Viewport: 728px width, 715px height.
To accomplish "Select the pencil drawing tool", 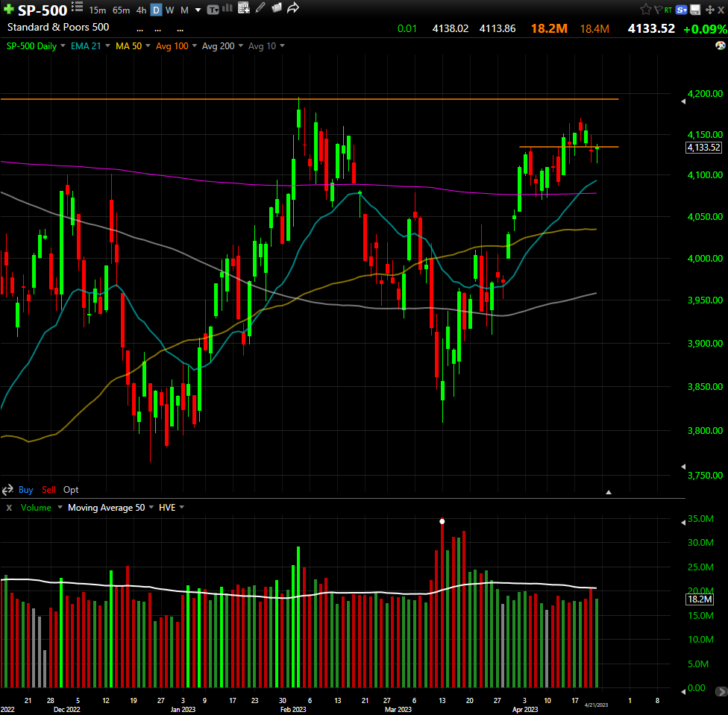I will (x=260, y=7).
